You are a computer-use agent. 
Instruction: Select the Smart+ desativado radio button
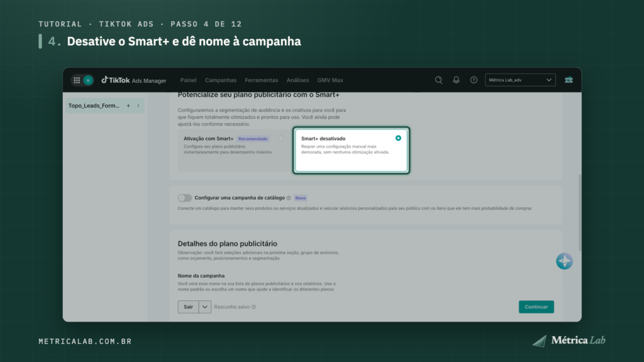point(398,138)
